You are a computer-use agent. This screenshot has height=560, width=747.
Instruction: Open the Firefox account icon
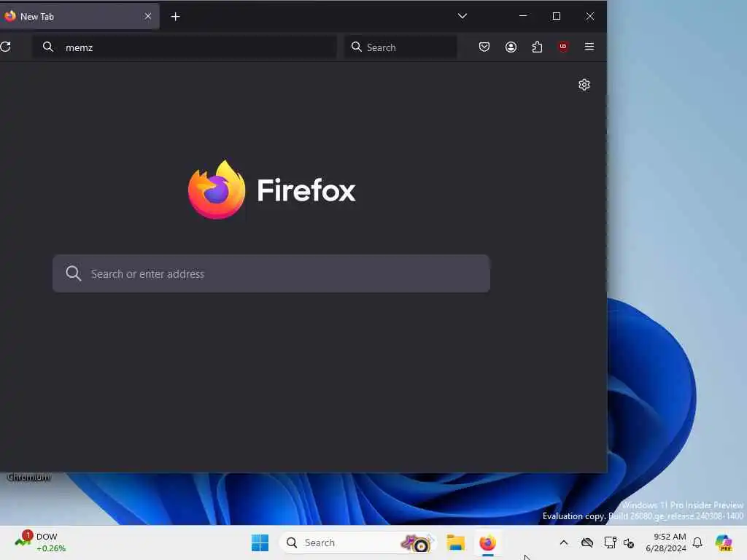511,47
